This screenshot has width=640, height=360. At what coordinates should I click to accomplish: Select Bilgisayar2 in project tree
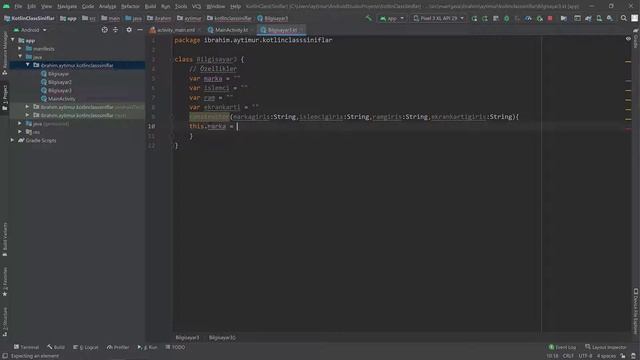[x=56, y=82]
